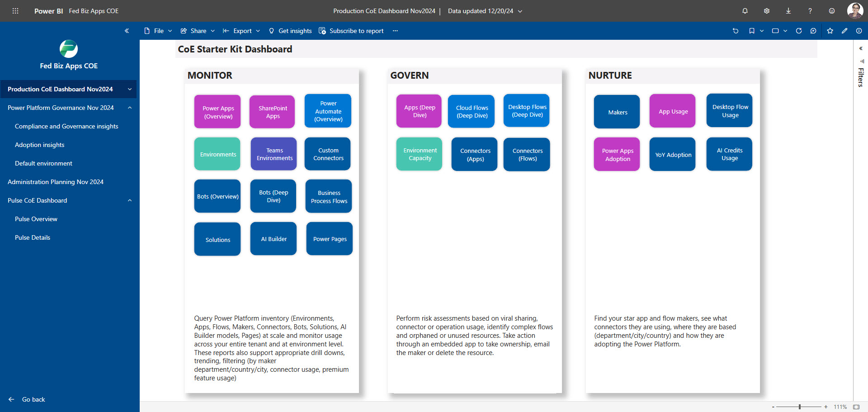
Task: Reset report to default view
Action: (x=736, y=31)
